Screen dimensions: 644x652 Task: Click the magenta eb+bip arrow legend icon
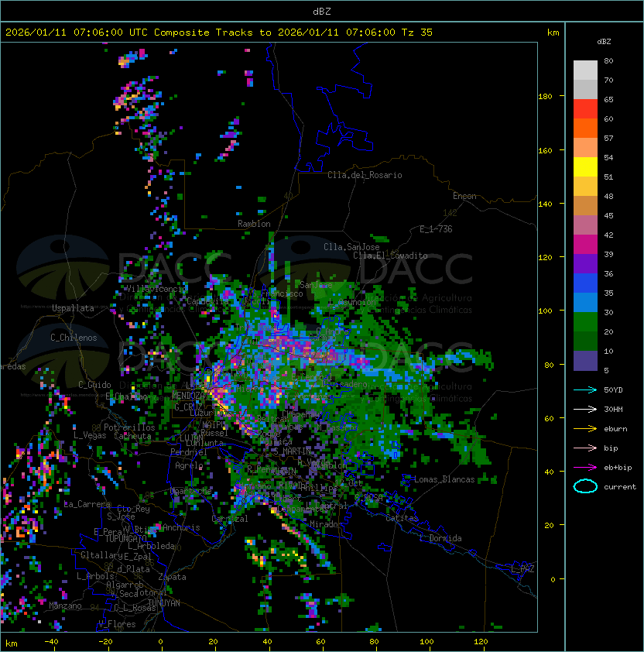tap(585, 468)
